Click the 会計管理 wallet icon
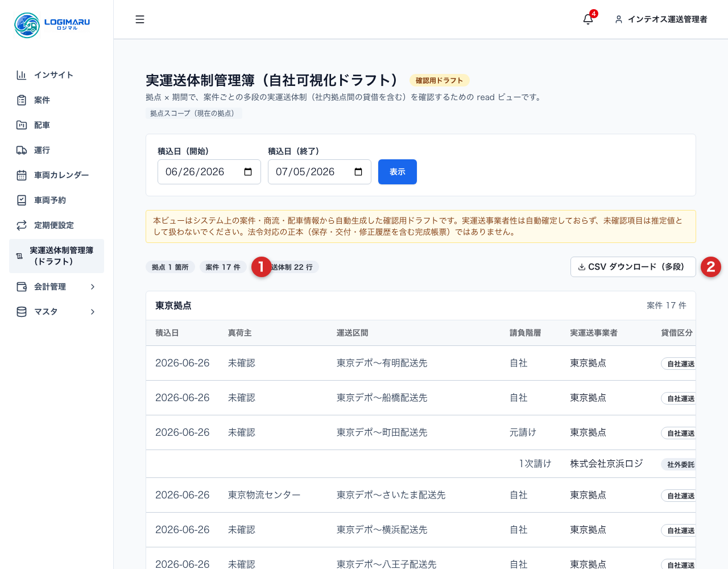This screenshot has height=569, width=728. pyautogui.click(x=22, y=287)
